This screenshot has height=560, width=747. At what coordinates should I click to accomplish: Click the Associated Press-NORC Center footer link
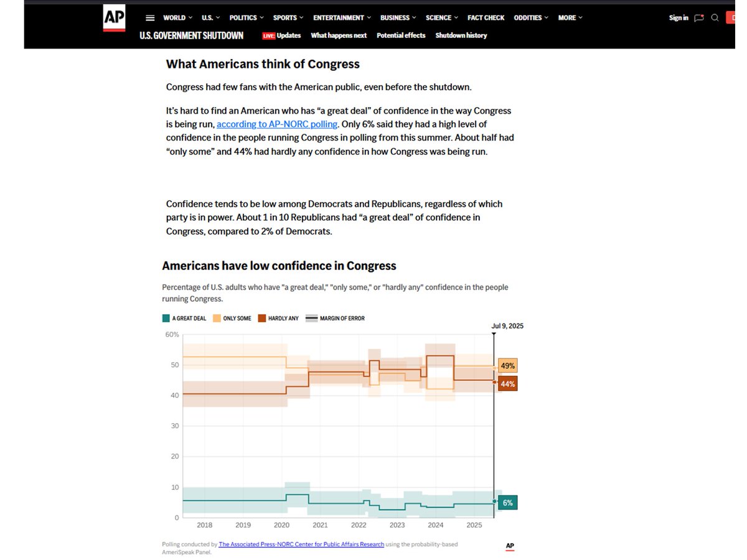[301, 544]
